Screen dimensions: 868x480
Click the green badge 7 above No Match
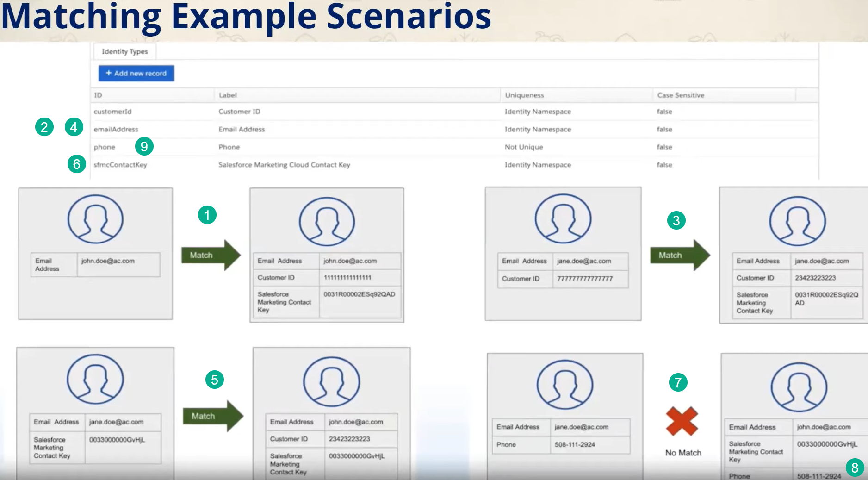[677, 383]
